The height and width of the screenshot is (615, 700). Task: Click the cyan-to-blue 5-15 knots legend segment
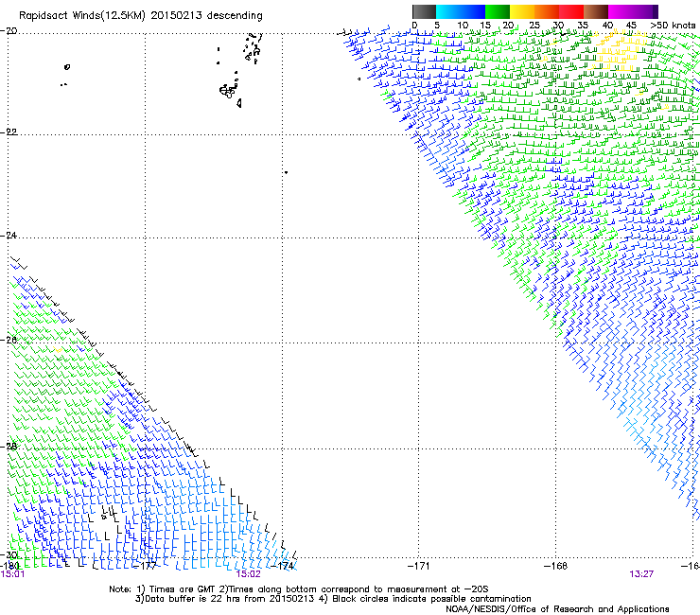point(461,11)
